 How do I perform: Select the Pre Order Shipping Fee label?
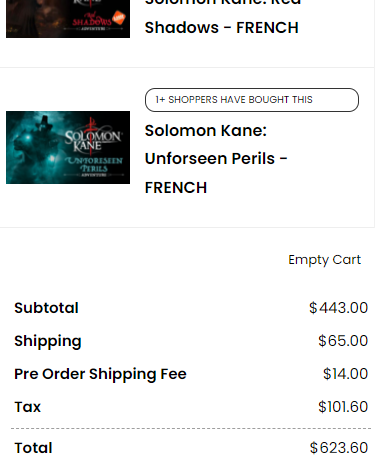coord(100,374)
